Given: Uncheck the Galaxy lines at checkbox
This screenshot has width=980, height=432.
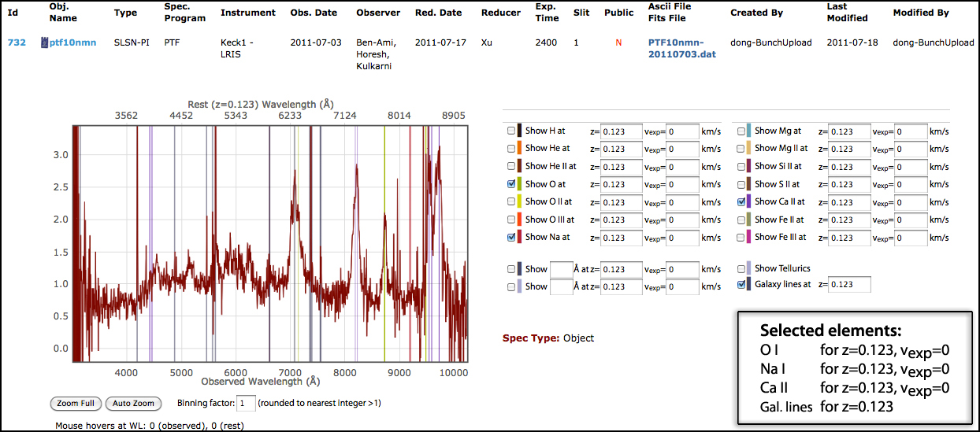Looking at the screenshot, I should click(741, 285).
